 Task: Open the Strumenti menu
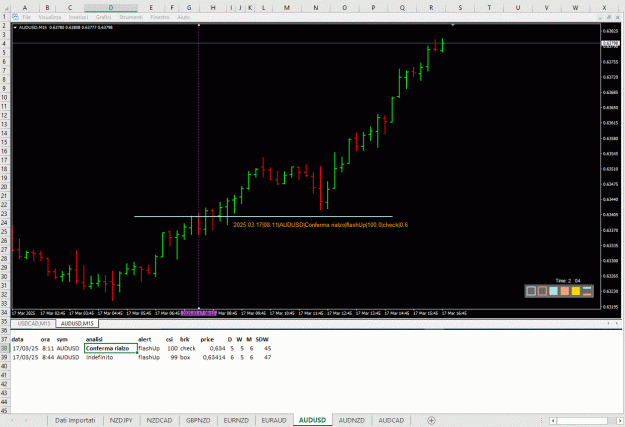(131, 17)
